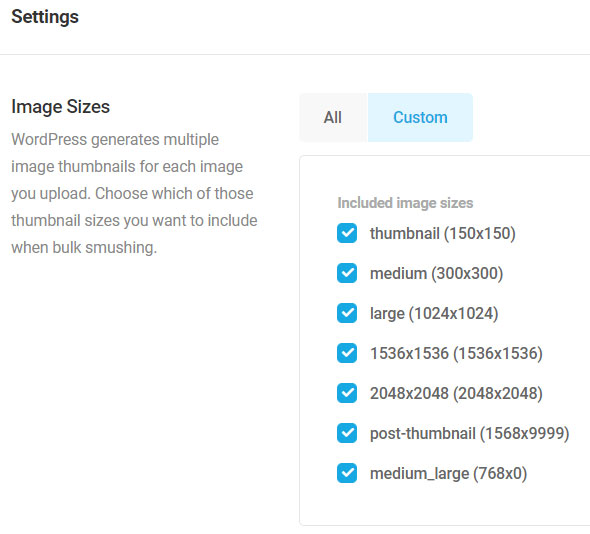Click the '1536x1536 (1536x1536)' label text

(456, 353)
